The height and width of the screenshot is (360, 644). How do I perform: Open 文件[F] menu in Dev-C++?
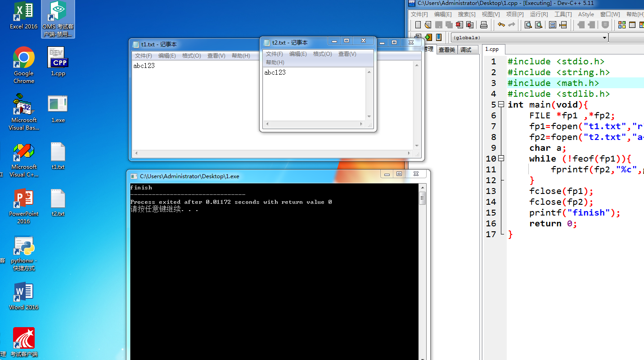pos(419,14)
